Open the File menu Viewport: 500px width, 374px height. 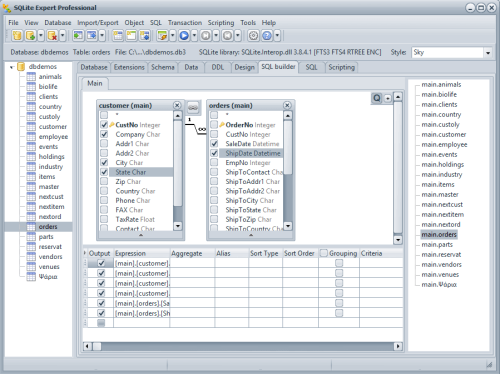13,23
